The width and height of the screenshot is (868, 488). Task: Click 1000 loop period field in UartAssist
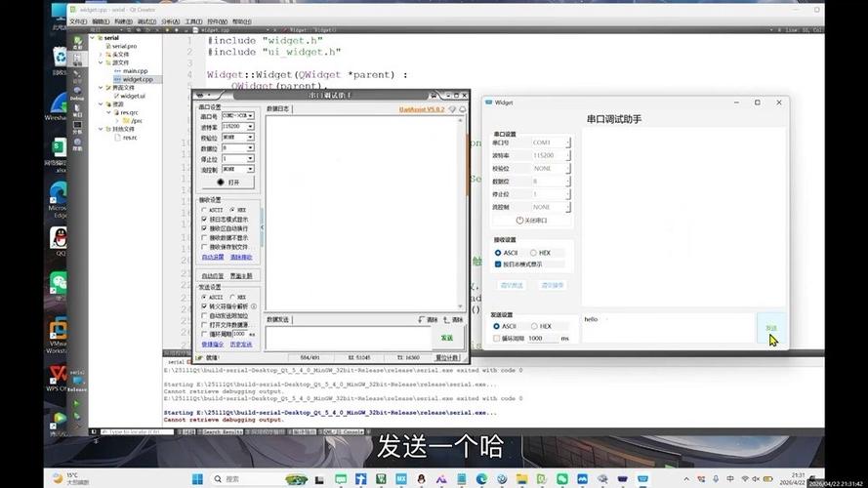click(x=241, y=334)
